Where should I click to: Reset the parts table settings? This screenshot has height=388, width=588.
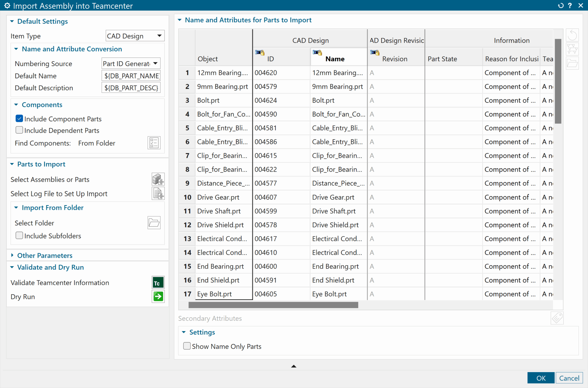tap(572, 35)
